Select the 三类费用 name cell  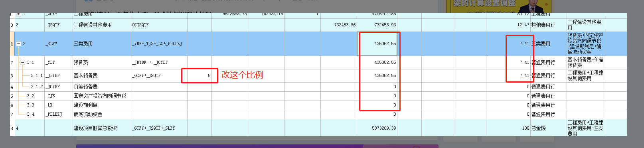[x=102, y=44]
